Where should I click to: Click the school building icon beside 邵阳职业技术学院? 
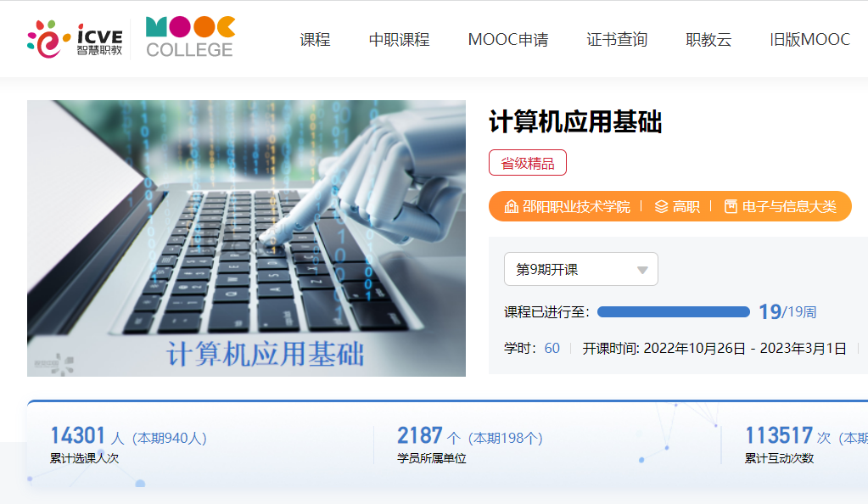(x=511, y=206)
